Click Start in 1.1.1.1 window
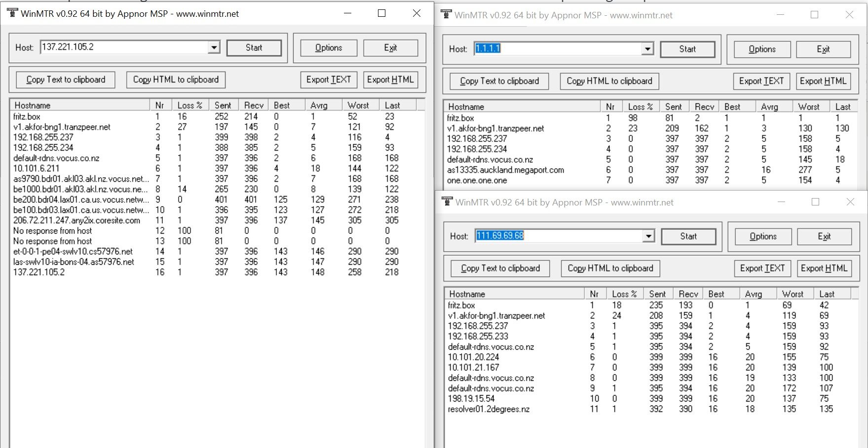The width and height of the screenshot is (868, 448). click(687, 49)
